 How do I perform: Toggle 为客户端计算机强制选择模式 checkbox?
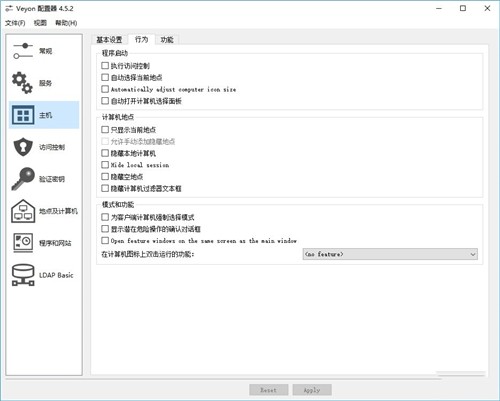(105, 217)
